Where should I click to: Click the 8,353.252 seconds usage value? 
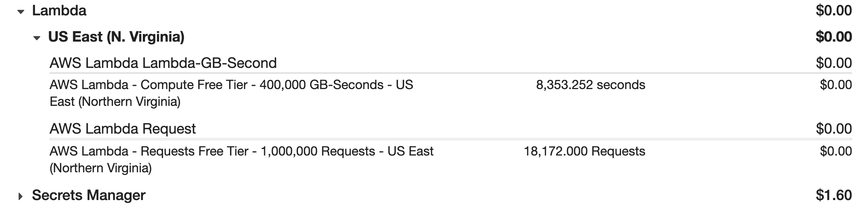tap(590, 85)
